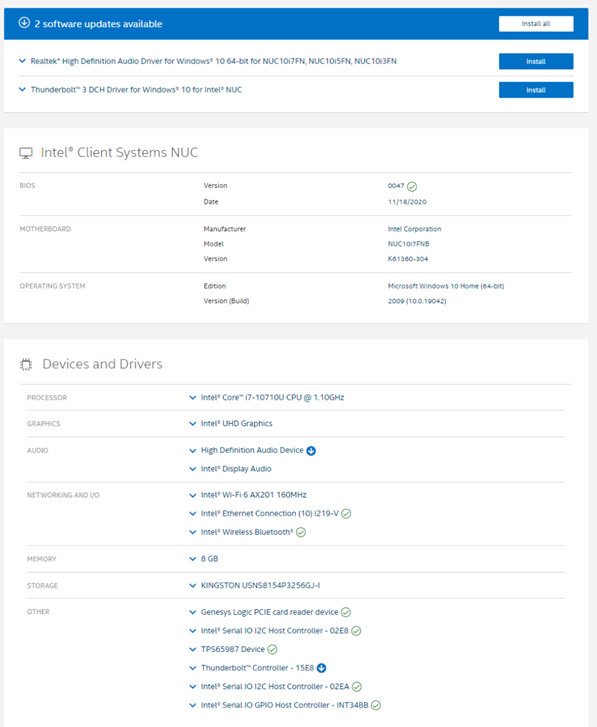Expand the Thunderbolt Controller 15E8 entry
This screenshot has width=597, height=727.
pos(193,668)
